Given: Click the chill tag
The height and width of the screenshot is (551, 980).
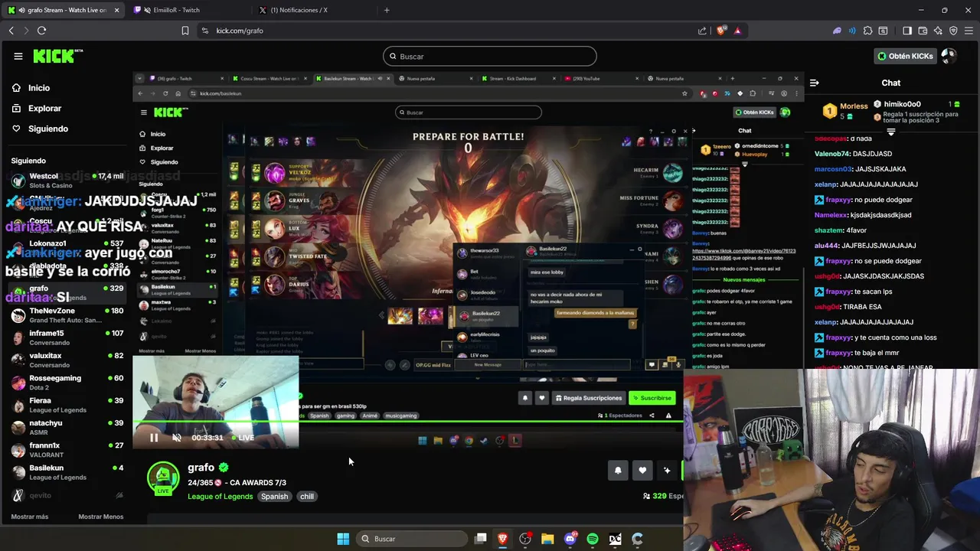Looking at the screenshot, I should pyautogui.click(x=307, y=497).
